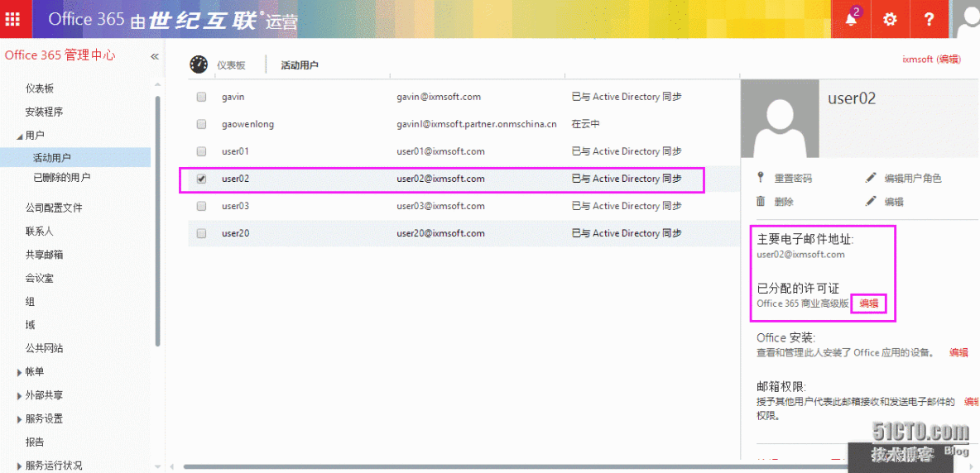The height and width of the screenshot is (473, 980).
Task: Check the user20 checkbox
Action: pos(201,233)
